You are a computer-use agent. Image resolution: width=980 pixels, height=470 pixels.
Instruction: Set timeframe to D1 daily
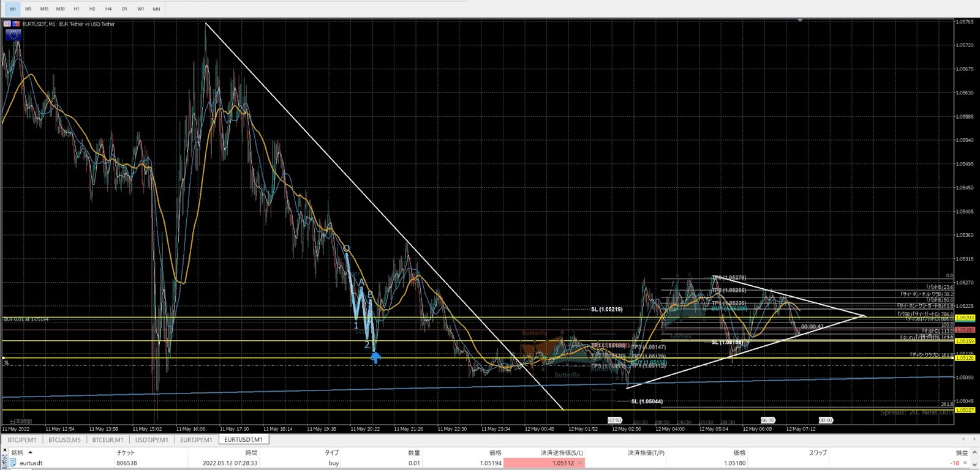[124, 9]
